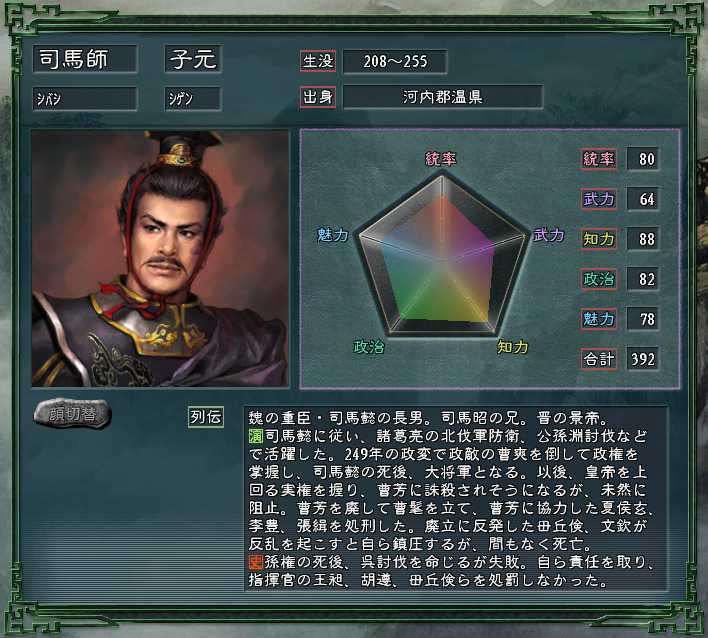The image size is (708, 638).
Task: Click the シバシ reading field
Action: 85,98
